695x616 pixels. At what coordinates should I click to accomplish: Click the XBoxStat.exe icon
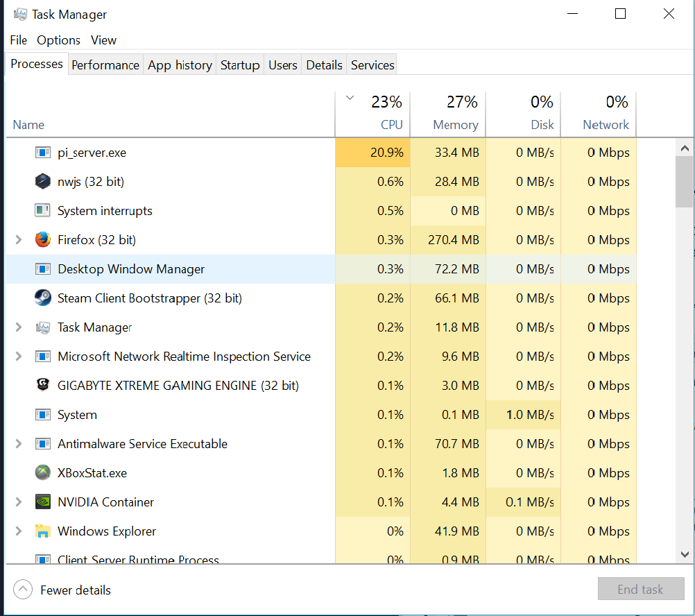[x=42, y=472]
